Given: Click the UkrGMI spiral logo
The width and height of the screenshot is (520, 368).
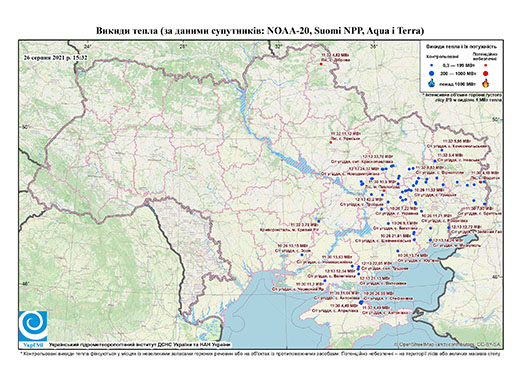Looking at the screenshot, I should tap(33, 327).
